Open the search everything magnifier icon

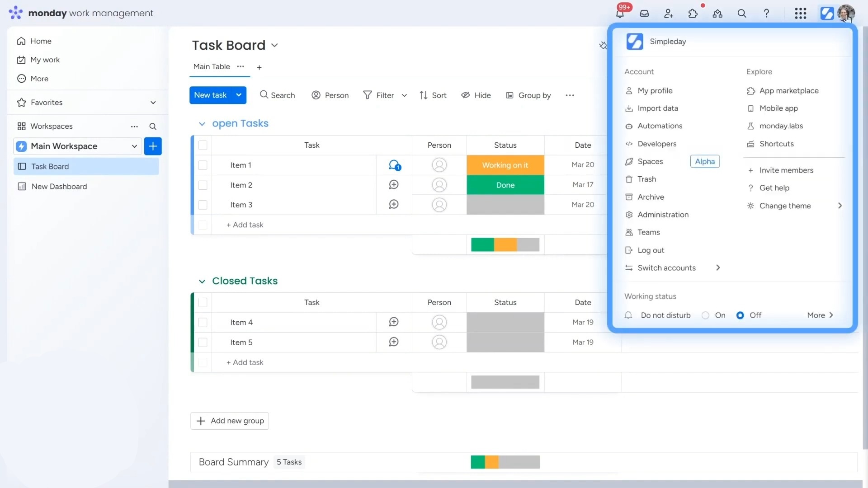(742, 14)
